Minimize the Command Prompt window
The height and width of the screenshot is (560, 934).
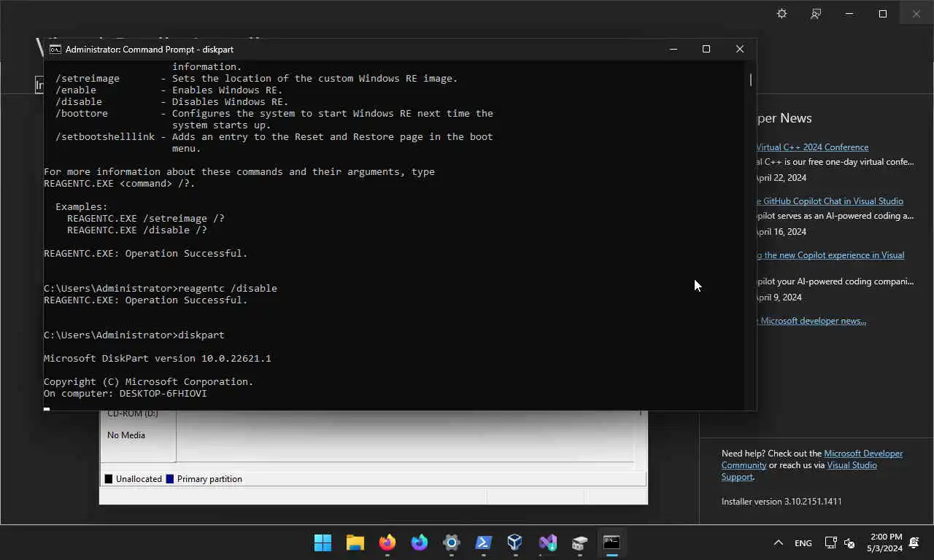point(674,49)
